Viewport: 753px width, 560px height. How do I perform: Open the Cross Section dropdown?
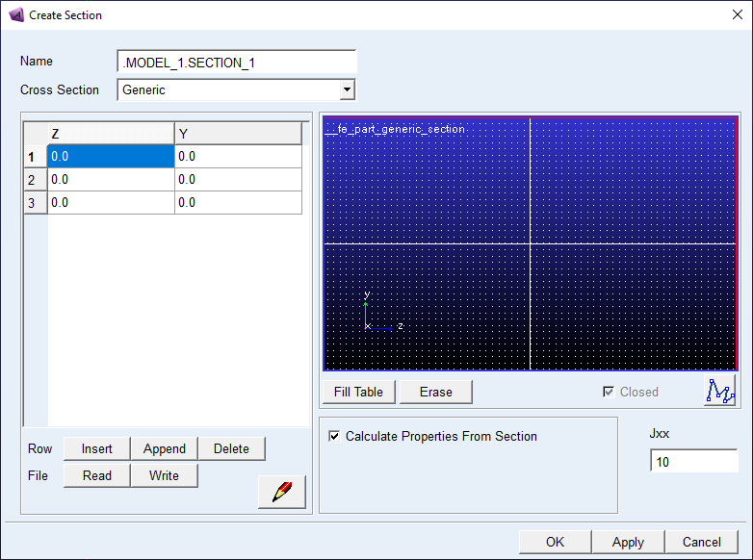point(347,90)
